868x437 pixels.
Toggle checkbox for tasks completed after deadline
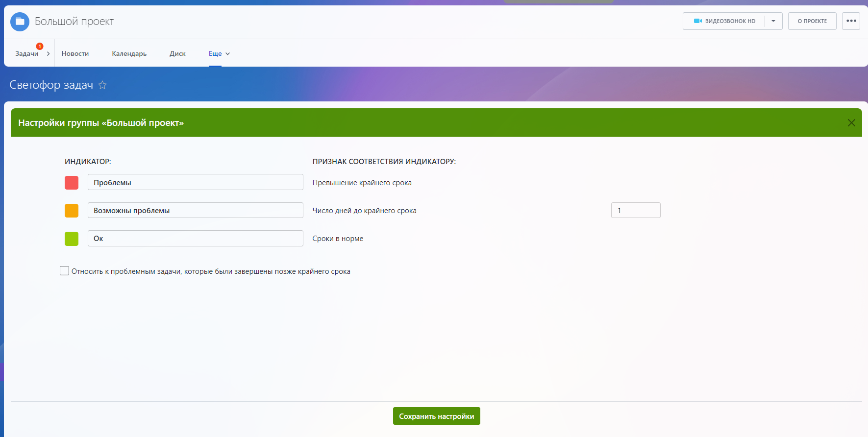[x=64, y=271]
